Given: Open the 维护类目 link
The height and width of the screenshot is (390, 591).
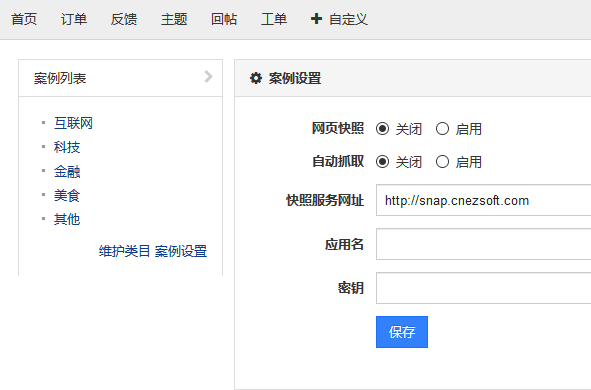Looking at the screenshot, I should tap(124, 251).
